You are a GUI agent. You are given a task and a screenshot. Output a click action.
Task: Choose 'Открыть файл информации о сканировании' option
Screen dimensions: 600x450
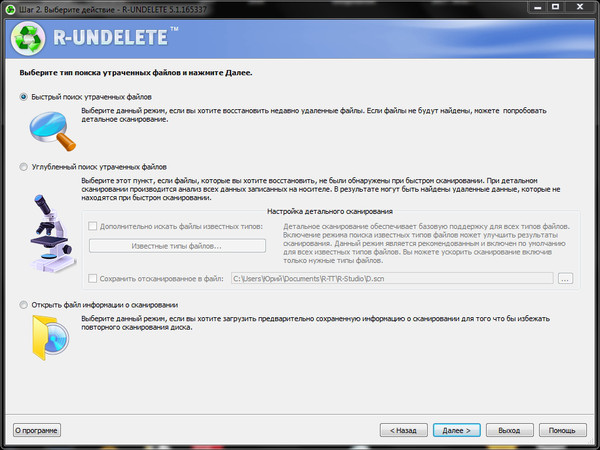(24, 305)
